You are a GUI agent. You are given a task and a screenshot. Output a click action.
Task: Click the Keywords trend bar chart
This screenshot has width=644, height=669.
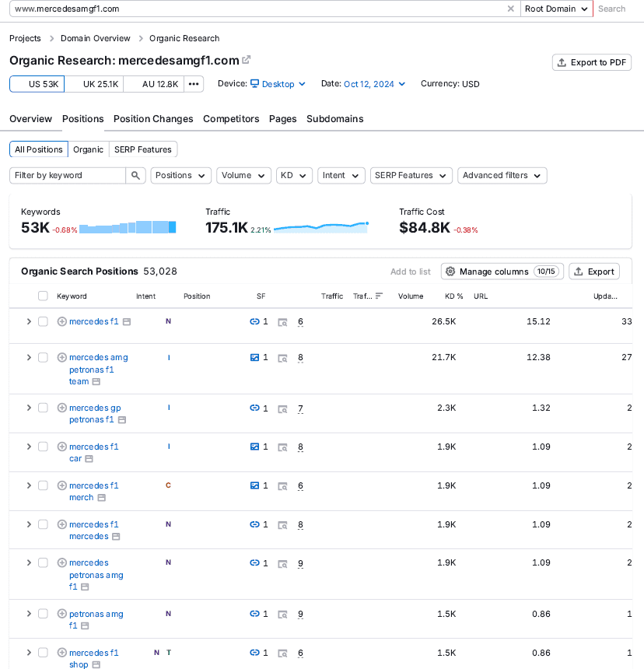128,227
